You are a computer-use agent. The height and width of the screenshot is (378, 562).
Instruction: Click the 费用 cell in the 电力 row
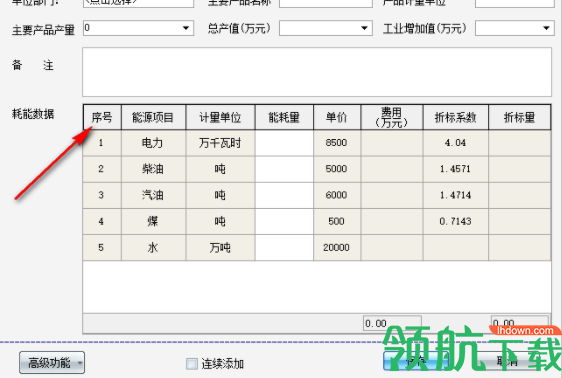click(392, 143)
